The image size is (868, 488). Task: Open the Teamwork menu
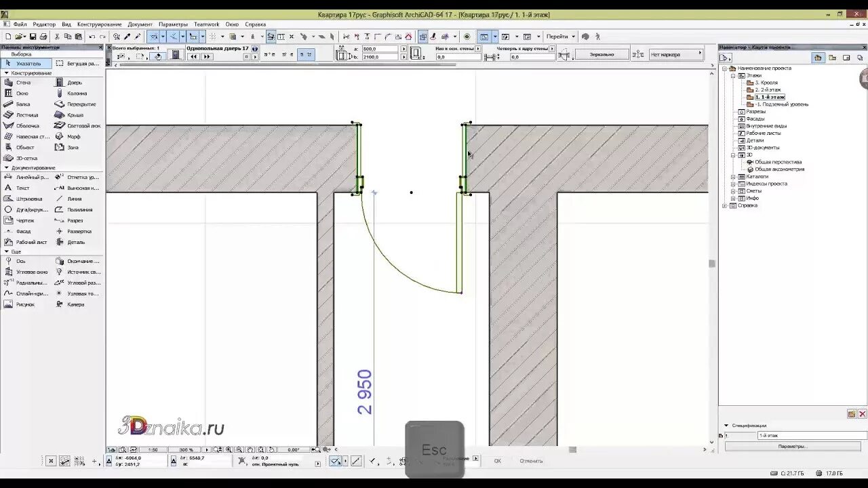pos(206,24)
